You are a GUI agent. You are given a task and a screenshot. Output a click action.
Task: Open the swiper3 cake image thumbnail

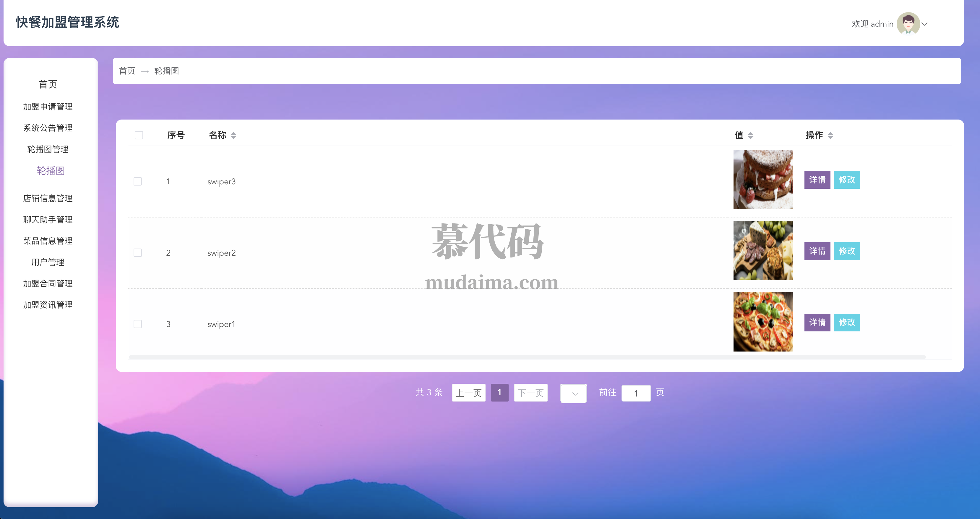tap(762, 179)
